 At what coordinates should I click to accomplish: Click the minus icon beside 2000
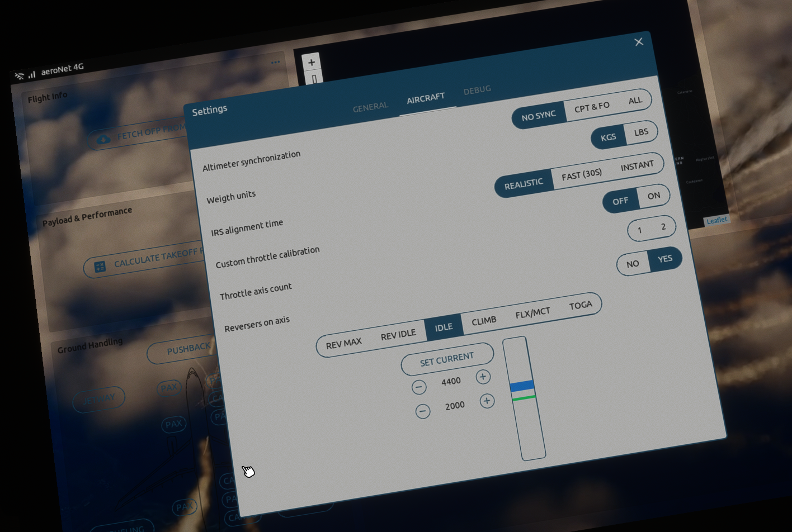(423, 411)
